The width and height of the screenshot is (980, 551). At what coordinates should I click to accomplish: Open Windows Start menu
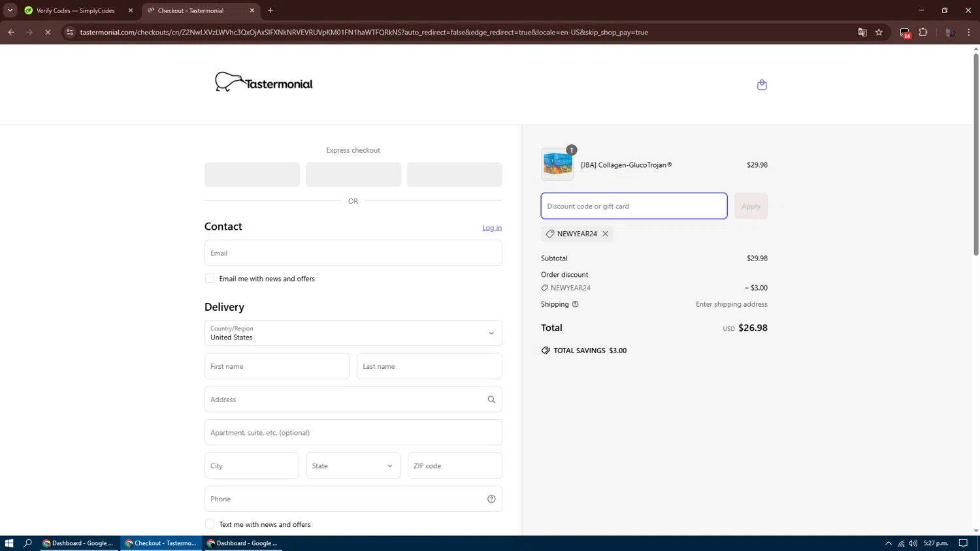(x=9, y=543)
